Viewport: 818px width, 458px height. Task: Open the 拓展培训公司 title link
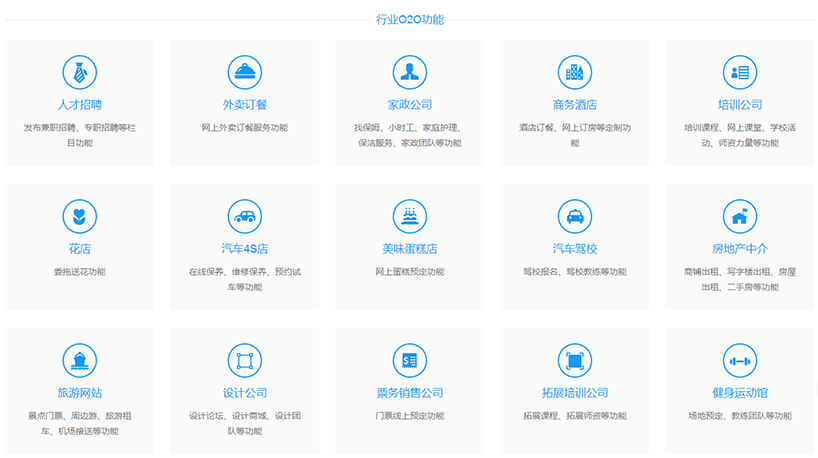[x=574, y=393]
